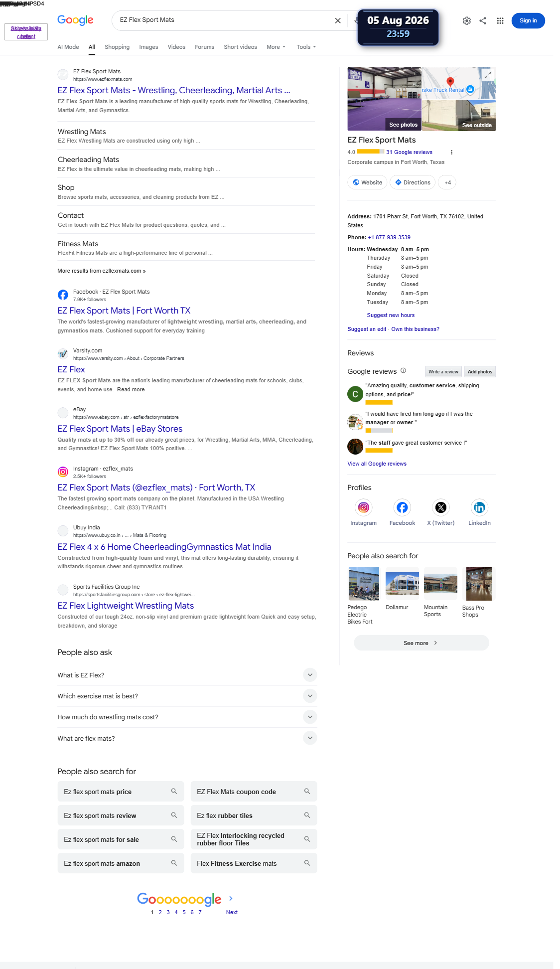Open the three-dot options in business panel
Screen dimensions: 560x969
[x=451, y=153]
